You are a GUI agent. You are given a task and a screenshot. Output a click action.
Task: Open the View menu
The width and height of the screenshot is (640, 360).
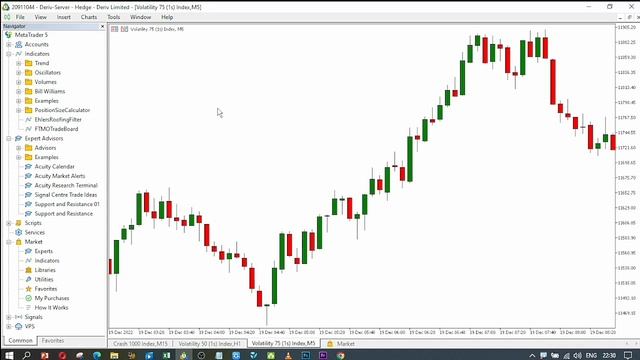tap(40, 17)
